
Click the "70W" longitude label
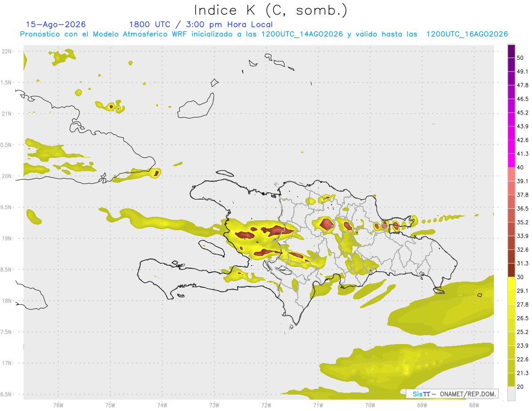pos(370,404)
